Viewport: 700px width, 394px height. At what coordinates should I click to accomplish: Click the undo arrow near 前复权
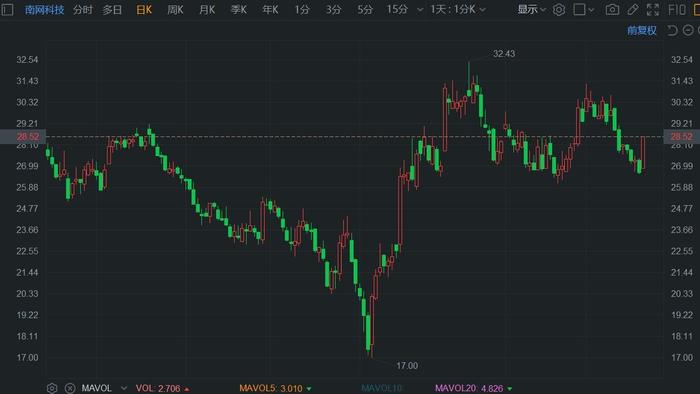pos(672,30)
